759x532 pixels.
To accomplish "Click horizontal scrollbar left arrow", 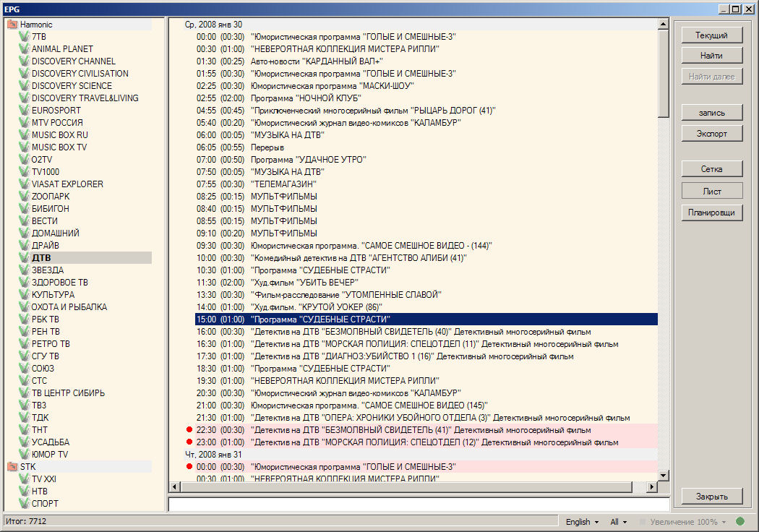I will [x=175, y=486].
